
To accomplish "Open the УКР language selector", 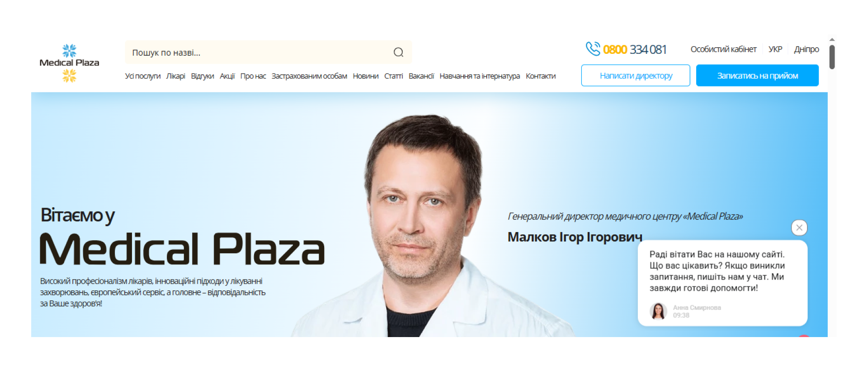I will click(x=775, y=49).
